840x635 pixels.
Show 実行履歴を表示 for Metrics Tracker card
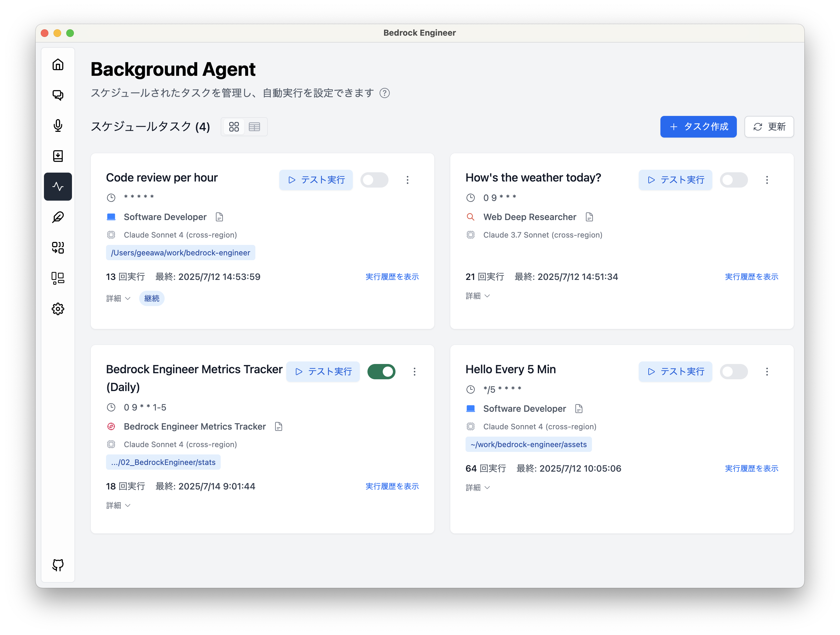(392, 486)
